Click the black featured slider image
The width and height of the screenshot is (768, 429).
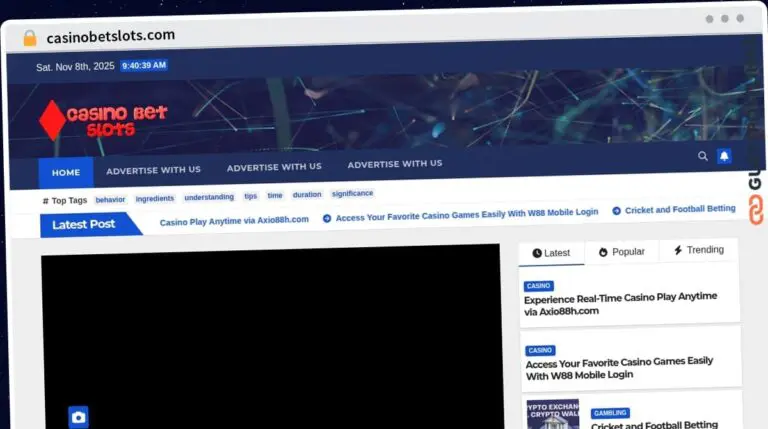[272, 337]
